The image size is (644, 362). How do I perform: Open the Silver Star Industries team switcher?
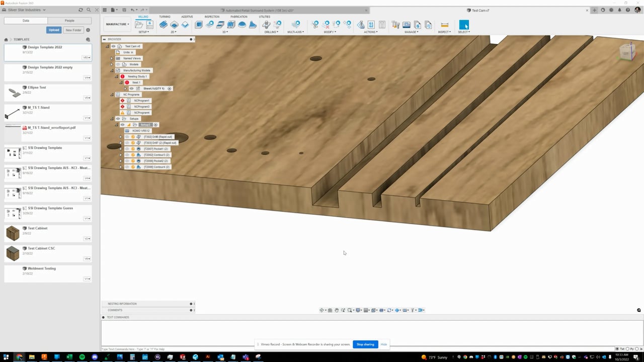(x=25, y=10)
